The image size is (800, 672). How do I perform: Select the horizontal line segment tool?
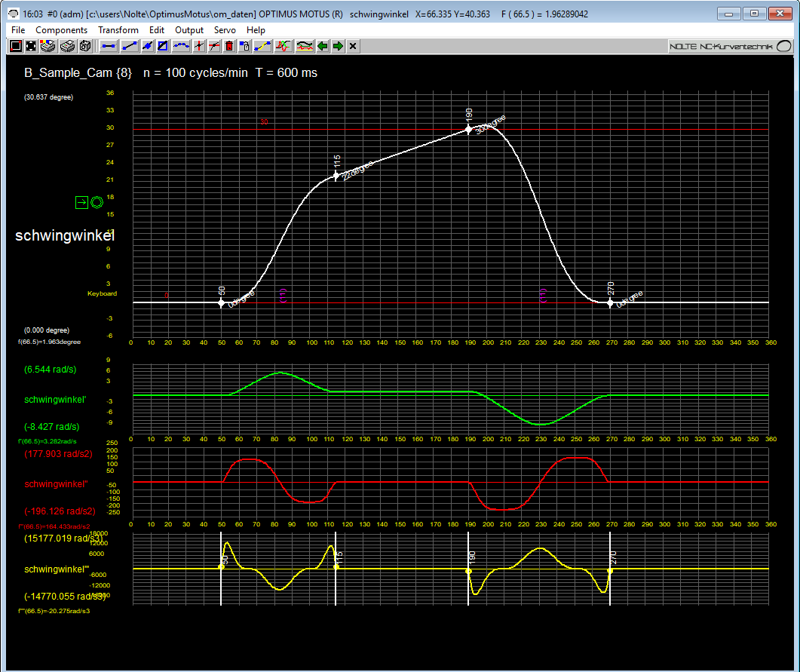pos(108,46)
